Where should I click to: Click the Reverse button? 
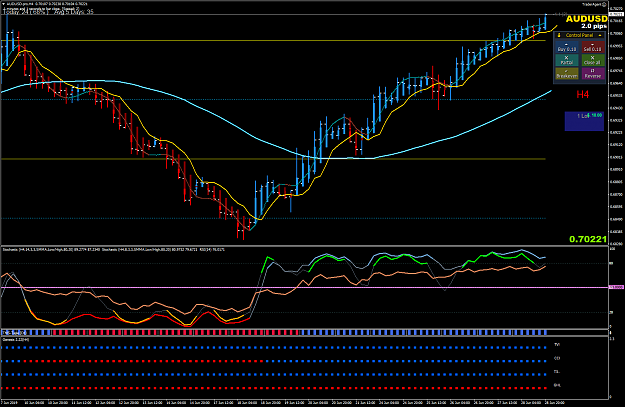(592, 73)
